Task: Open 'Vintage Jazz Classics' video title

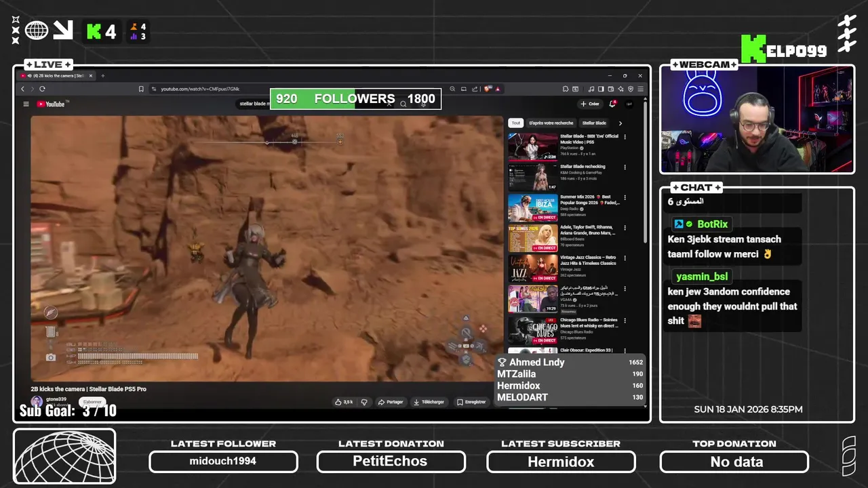Action: coord(587,260)
